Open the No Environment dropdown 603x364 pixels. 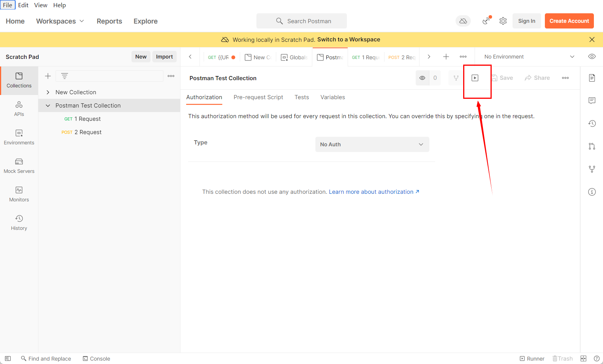529,57
